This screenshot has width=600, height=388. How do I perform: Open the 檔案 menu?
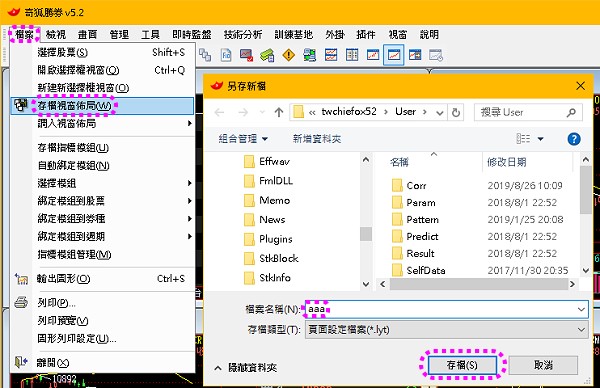24,34
